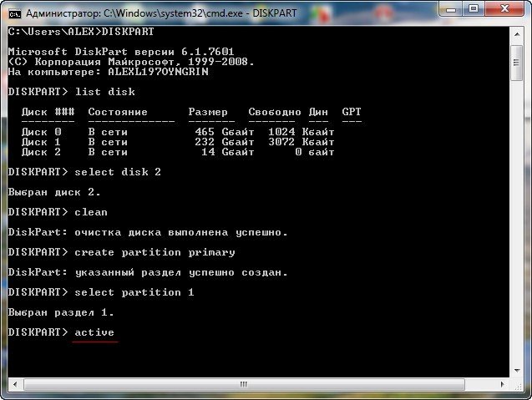
Task: Open the cmd.exe system menu icon
Action: point(14,13)
